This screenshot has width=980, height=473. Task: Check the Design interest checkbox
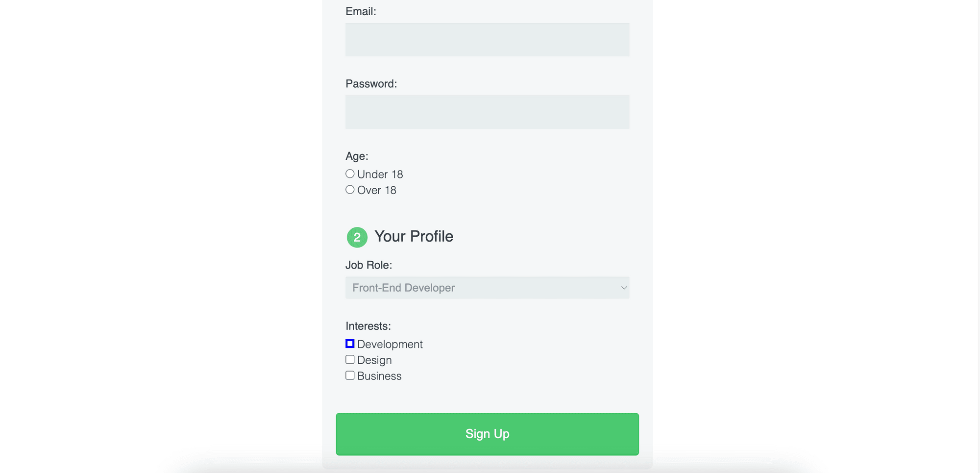click(x=349, y=359)
